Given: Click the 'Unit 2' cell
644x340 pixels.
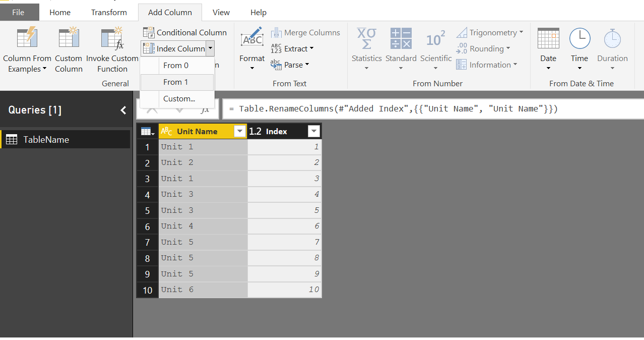Looking at the screenshot, I should (x=203, y=162).
